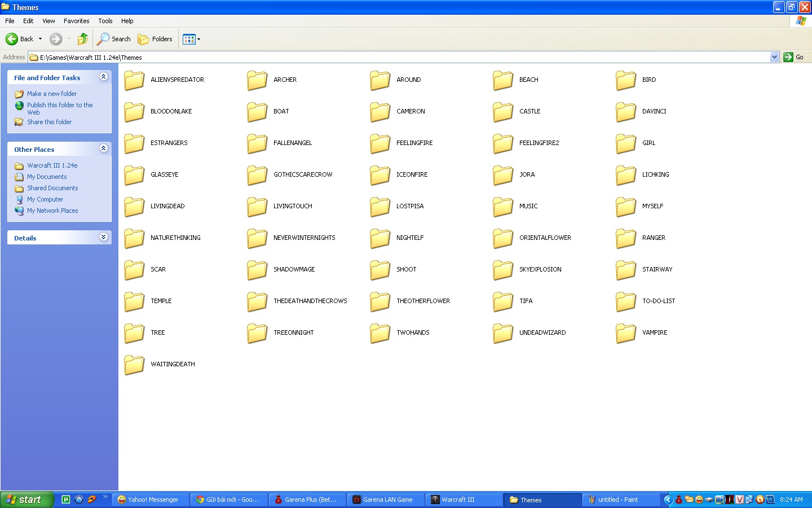This screenshot has height=508, width=812.
Task: Select the LICHKING folder icon
Action: pos(626,175)
